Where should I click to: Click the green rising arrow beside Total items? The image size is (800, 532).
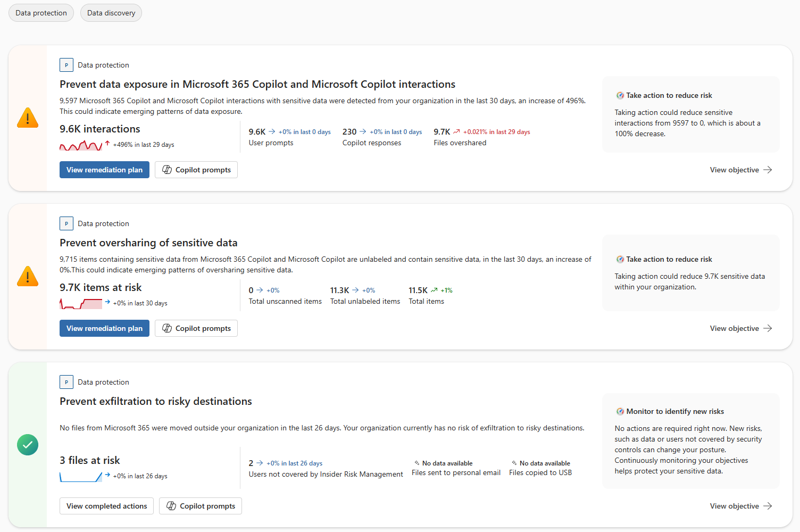click(434, 290)
